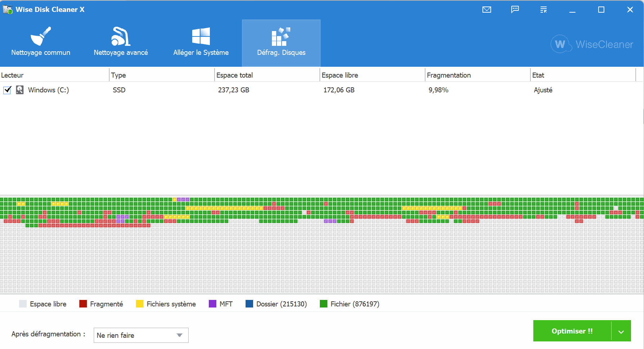This screenshot has width=644, height=349.
Task: Expand the Optimiser button arrow menu
Action: click(x=621, y=331)
